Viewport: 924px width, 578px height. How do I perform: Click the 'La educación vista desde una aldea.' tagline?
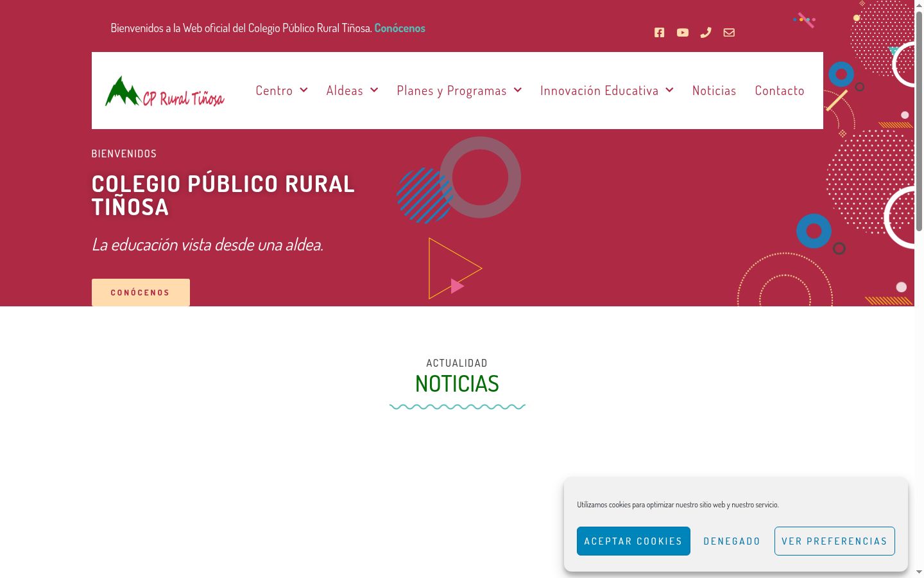tap(207, 245)
